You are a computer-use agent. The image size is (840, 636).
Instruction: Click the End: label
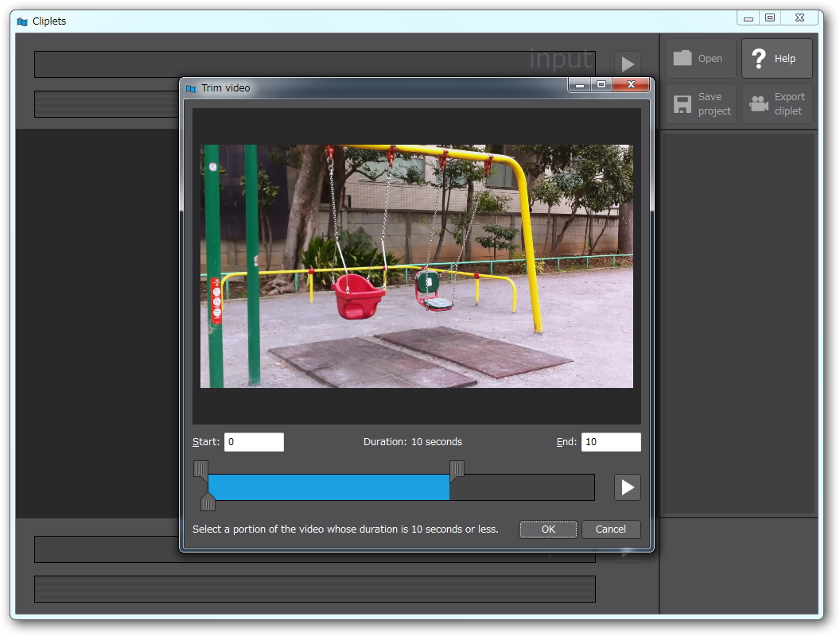(x=566, y=442)
